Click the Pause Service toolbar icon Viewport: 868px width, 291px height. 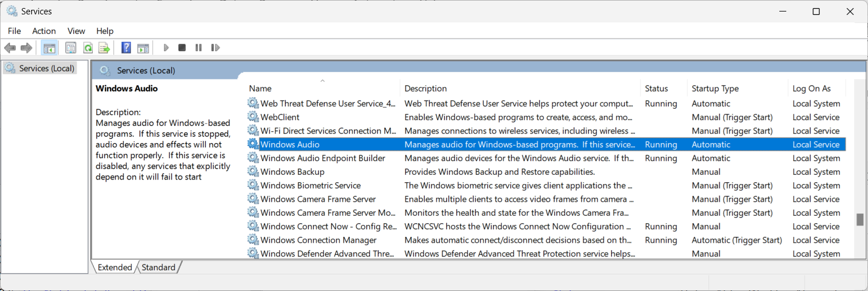(x=199, y=48)
